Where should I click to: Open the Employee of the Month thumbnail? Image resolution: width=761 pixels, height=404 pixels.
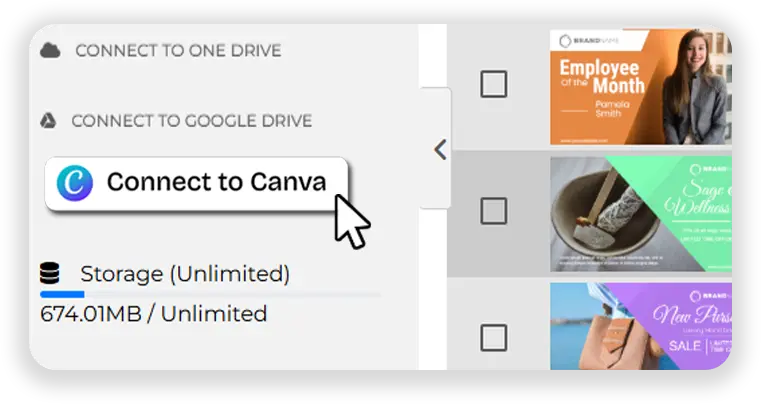click(641, 87)
